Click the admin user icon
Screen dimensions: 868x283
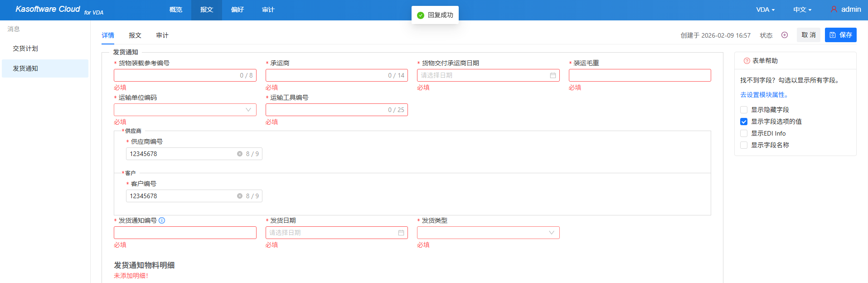pyautogui.click(x=834, y=9)
